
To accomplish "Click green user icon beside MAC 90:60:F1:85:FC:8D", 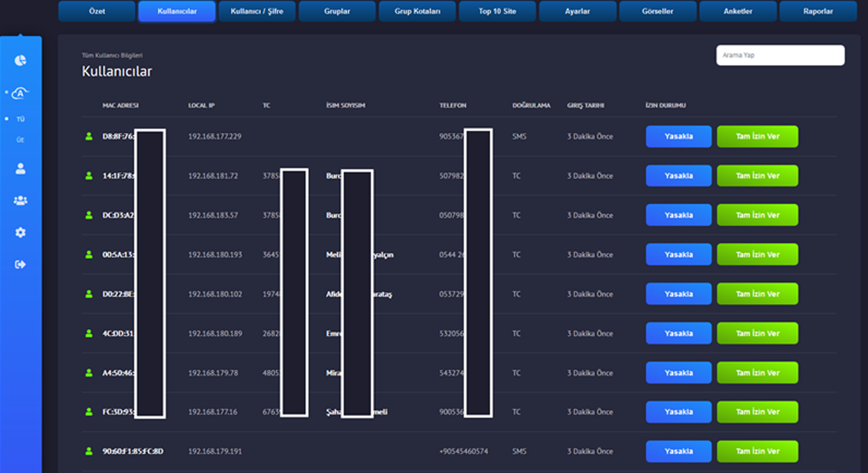I will (x=89, y=451).
